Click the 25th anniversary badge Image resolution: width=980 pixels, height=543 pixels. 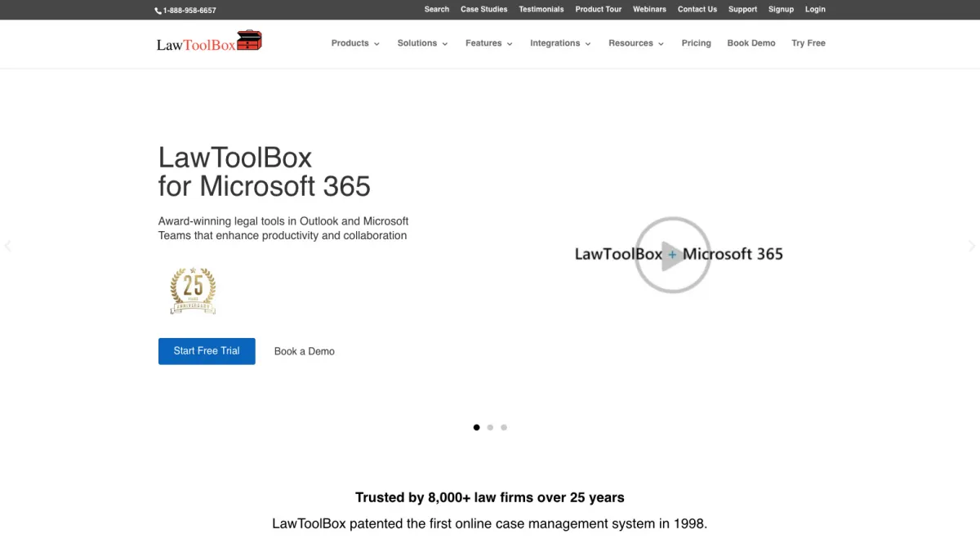[x=193, y=291]
